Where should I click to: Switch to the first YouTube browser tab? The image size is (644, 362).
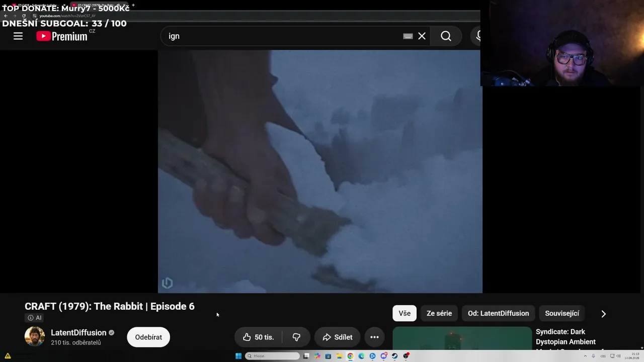point(38,5)
